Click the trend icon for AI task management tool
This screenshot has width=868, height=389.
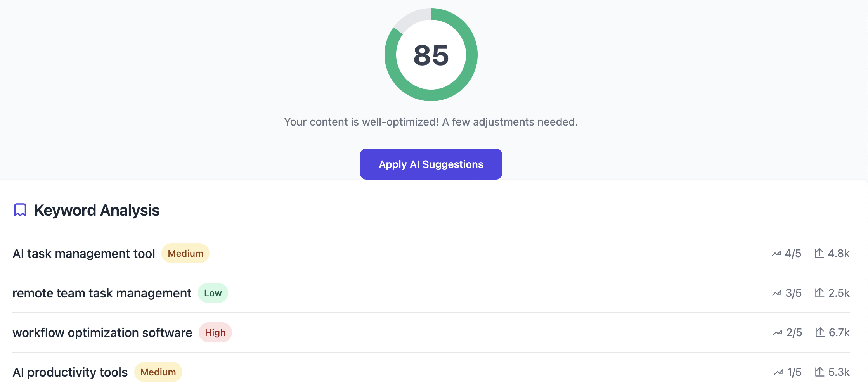776,254
